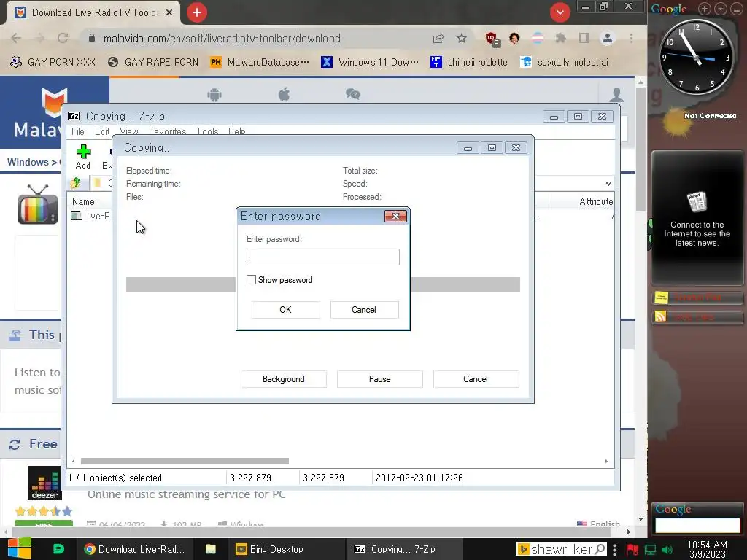Click the malavida.com address bar

coord(222,39)
